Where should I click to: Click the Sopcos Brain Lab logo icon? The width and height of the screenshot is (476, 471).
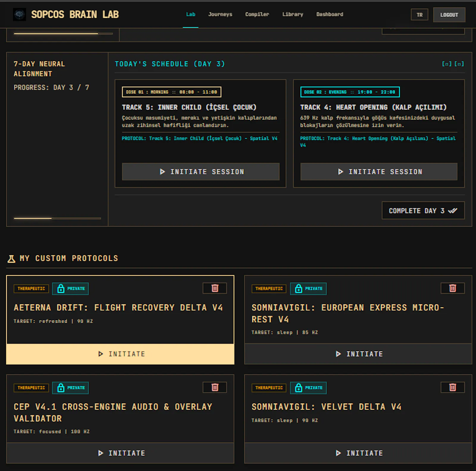pyautogui.click(x=19, y=14)
